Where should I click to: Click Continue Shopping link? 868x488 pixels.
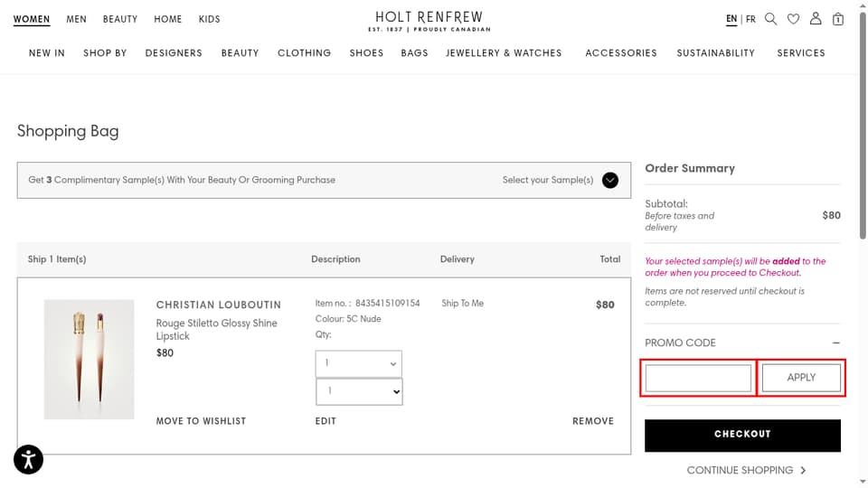point(746,470)
